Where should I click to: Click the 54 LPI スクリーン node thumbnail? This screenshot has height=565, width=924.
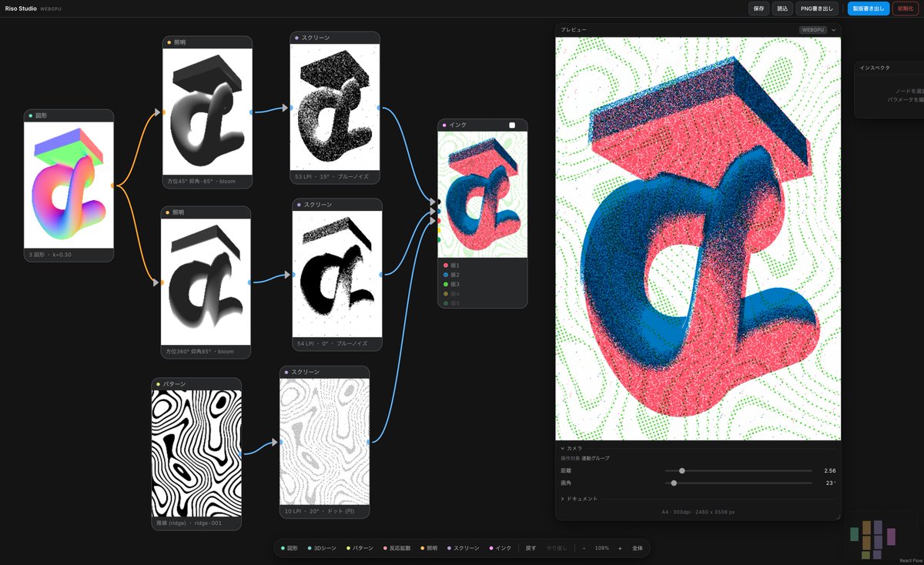[337, 273]
